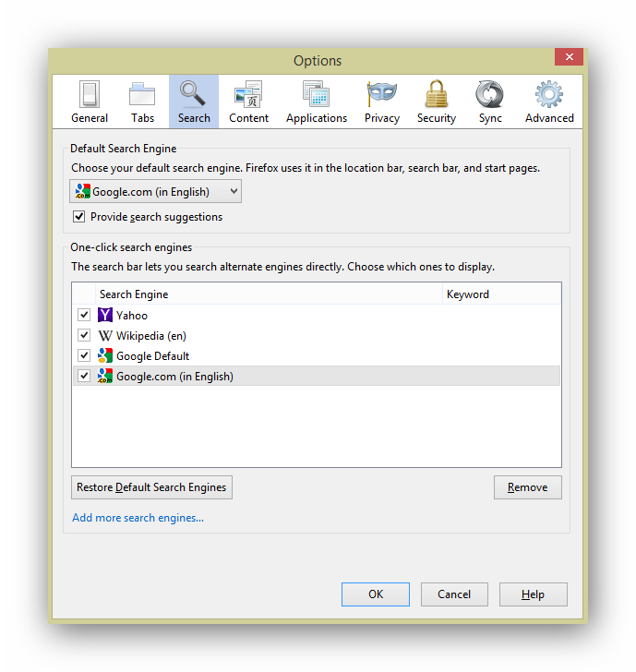This screenshot has width=636, height=672.
Task: Click the Cancel button
Action: coord(454,594)
